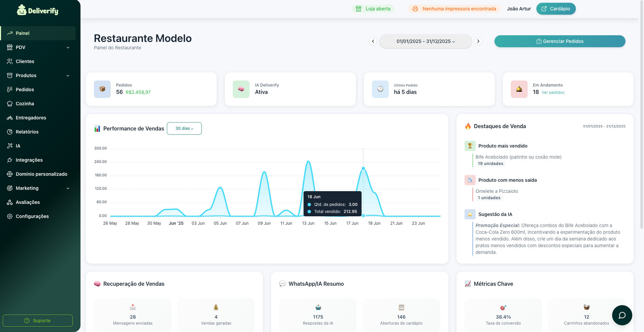
Task: Click the printer icon in header
Action: [x=415, y=9]
